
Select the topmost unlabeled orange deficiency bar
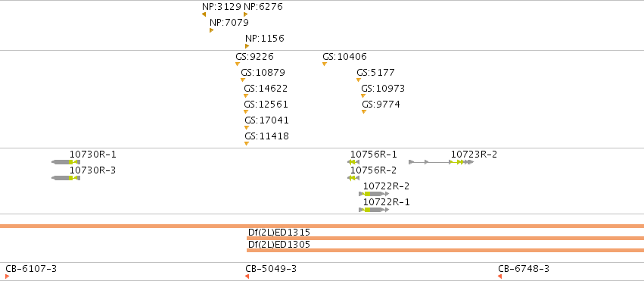tap(322, 226)
